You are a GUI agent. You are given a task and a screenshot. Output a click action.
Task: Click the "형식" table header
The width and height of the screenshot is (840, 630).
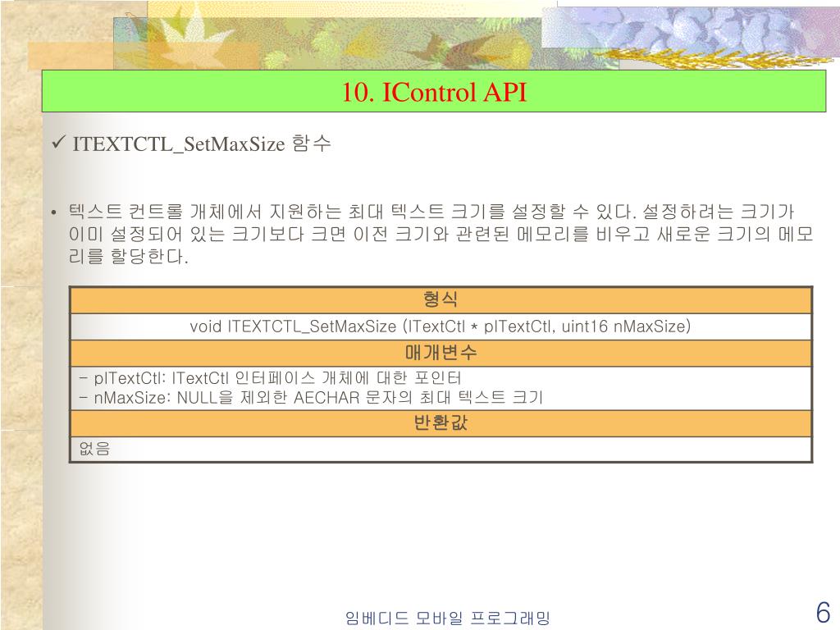pos(441,299)
